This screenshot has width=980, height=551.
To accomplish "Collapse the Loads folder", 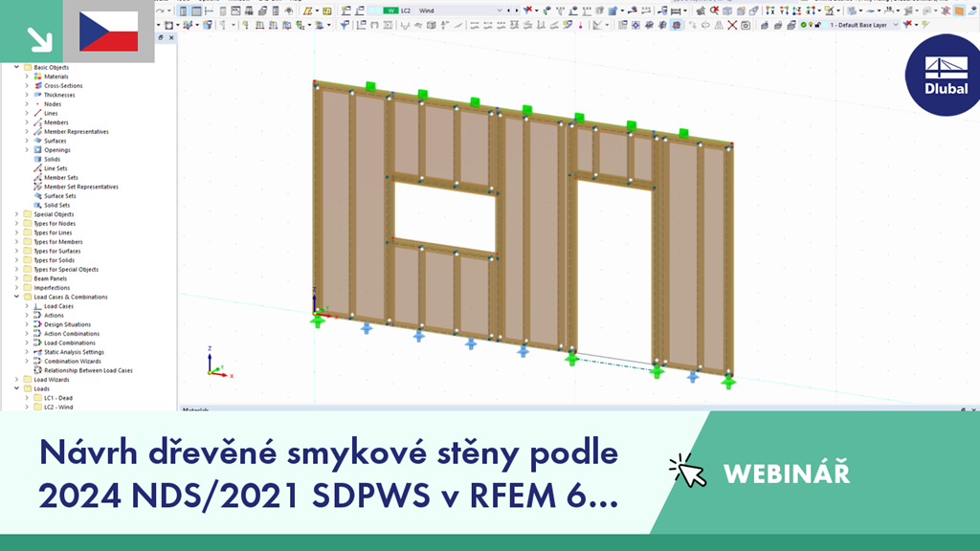I will [x=17, y=388].
